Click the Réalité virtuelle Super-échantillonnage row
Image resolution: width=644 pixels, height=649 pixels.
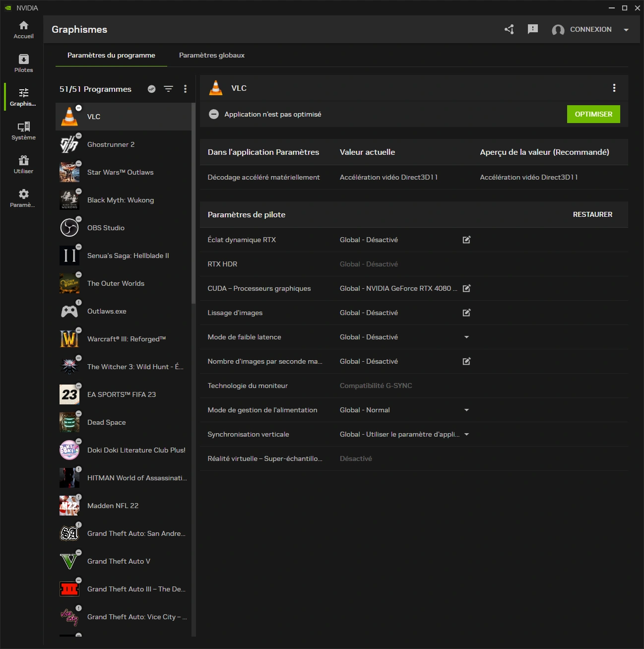pos(414,458)
